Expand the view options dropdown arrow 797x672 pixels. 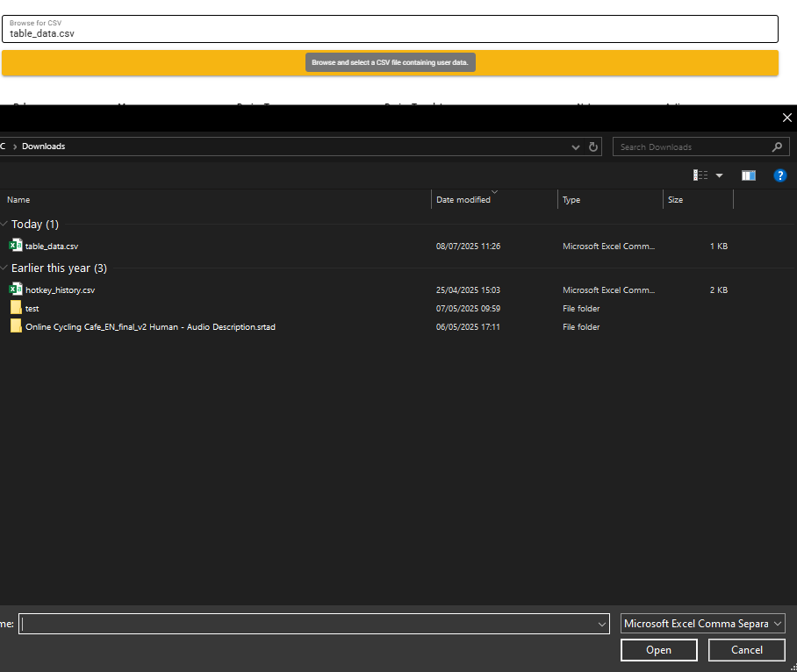(720, 175)
